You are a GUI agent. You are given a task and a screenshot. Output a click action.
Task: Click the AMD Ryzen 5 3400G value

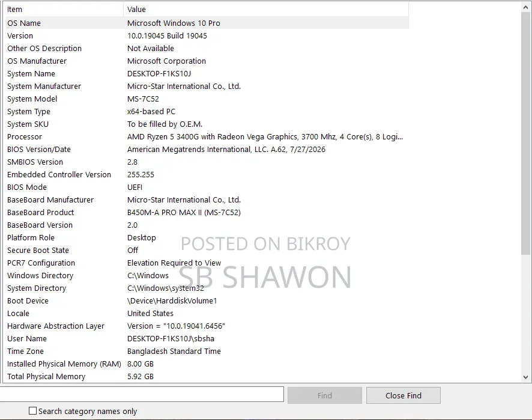pos(265,136)
